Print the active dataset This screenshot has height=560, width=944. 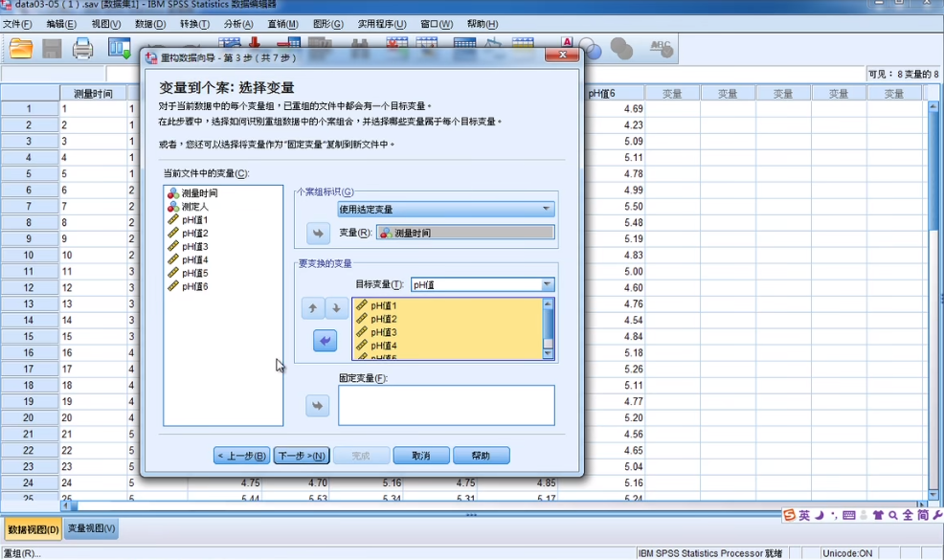83,48
